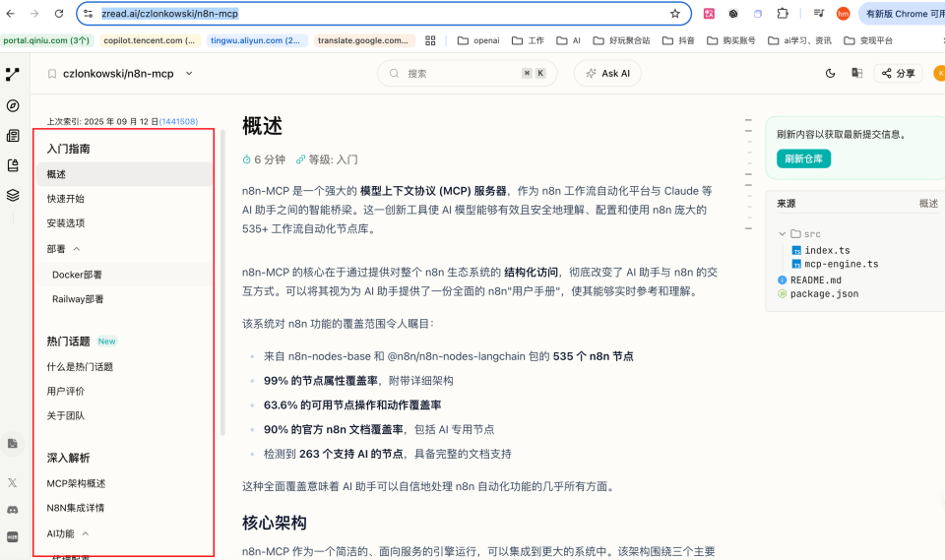The width and height of the screenshot is (945, 560).
Task: Click the 概述 page heading
Action: pos(262,126)
